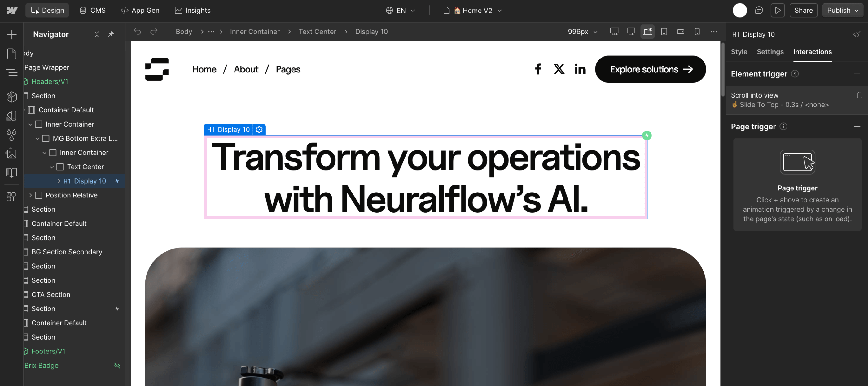
Task: Toggle visibility of Brix Badge layer
Action: click(x=117, y=366)
